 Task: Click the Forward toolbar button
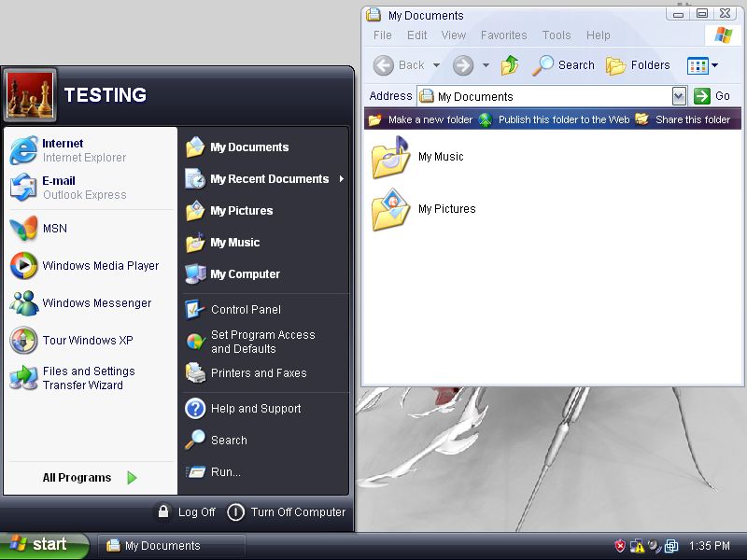(463, 65)
